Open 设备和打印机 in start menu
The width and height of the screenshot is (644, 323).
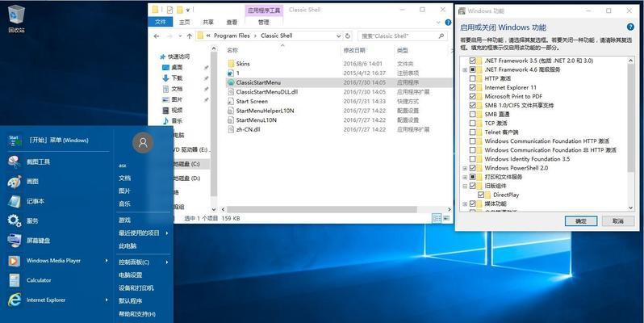tap(136, 288)
